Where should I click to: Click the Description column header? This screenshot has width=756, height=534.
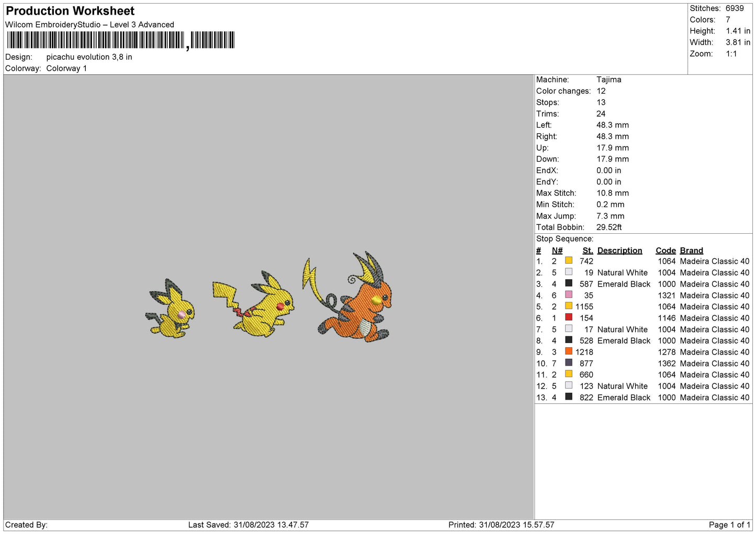click(619, 251)
